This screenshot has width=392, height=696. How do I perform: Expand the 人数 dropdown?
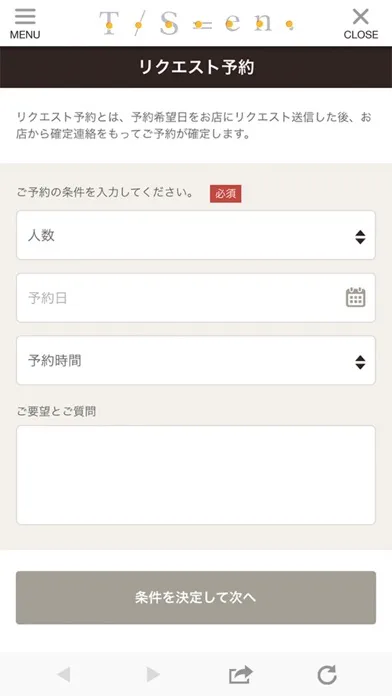(196, 235)
